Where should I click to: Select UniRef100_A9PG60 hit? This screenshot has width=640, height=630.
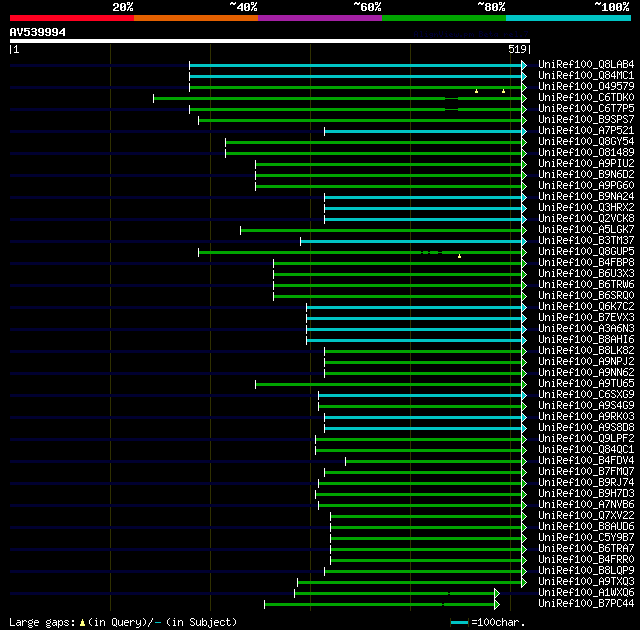(586, 186)
